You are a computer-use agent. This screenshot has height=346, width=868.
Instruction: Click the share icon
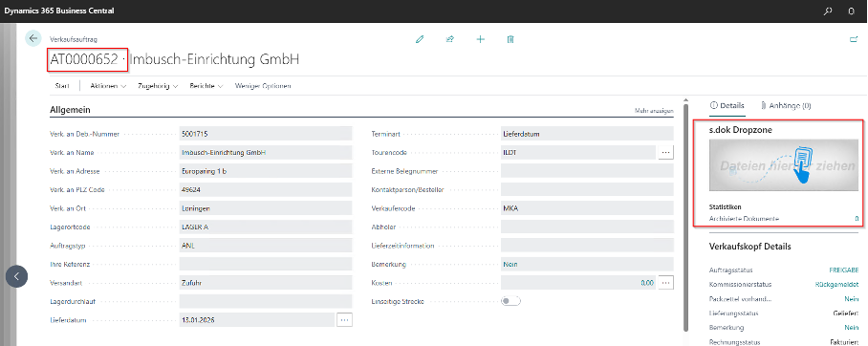point(450,39)
